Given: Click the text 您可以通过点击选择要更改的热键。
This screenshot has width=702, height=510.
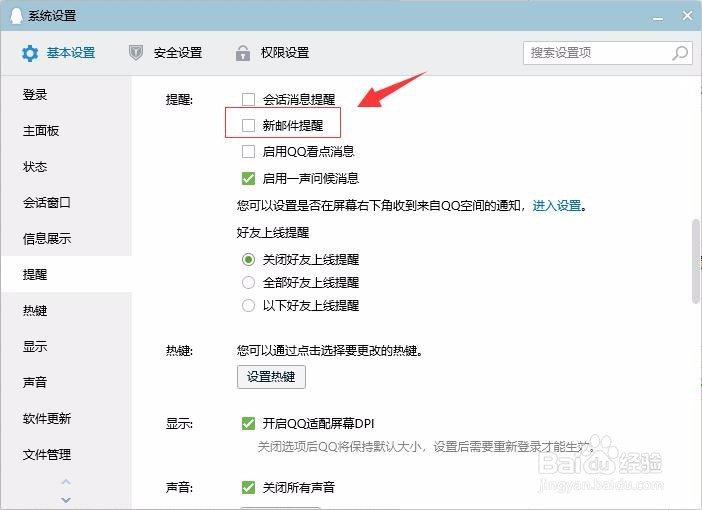Looking at the screenshot, I should [330, 351].
